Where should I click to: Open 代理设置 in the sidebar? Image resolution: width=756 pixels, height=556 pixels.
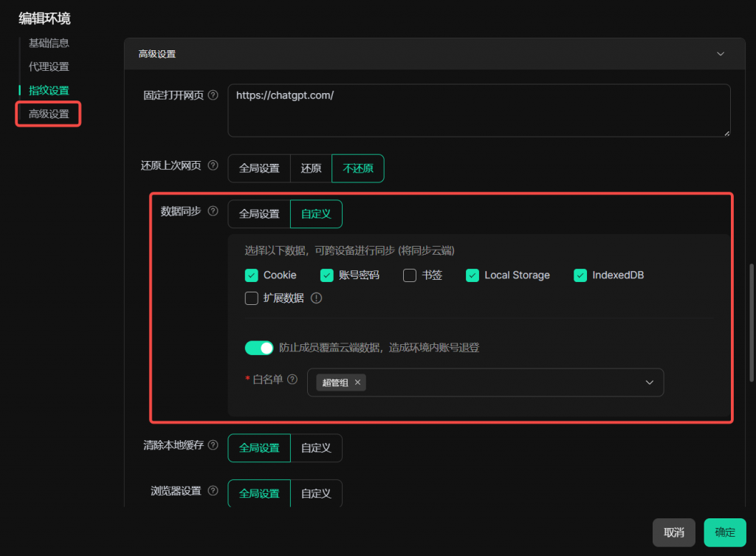point(49,66)
